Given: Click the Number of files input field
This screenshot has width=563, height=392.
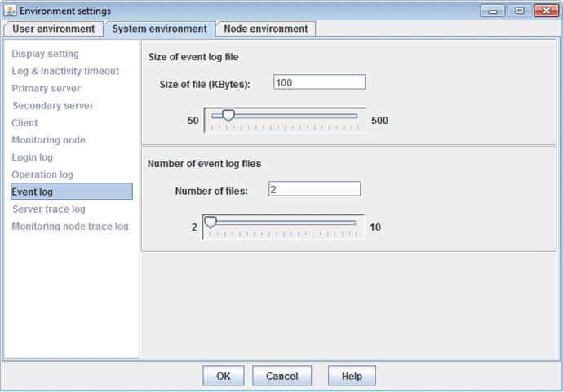Looking at the screenshot, I should click(x=314, y=189).
